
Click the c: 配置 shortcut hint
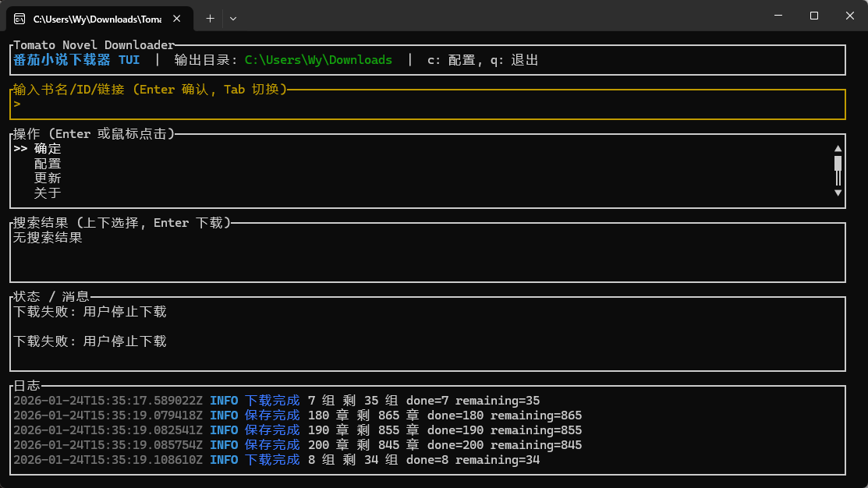click(451, 60)
